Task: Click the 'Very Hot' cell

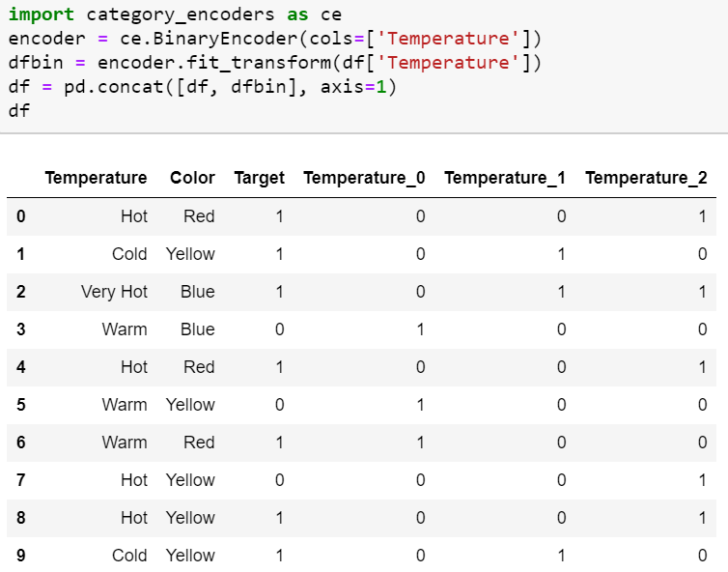Action: (114, 292)
